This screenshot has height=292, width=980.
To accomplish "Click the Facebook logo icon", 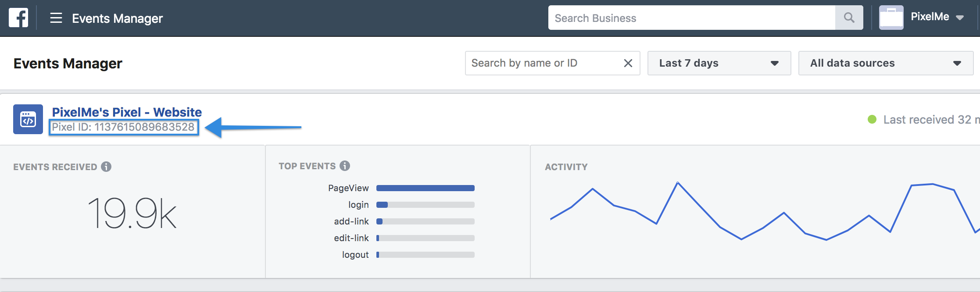I will click(18, 18).
